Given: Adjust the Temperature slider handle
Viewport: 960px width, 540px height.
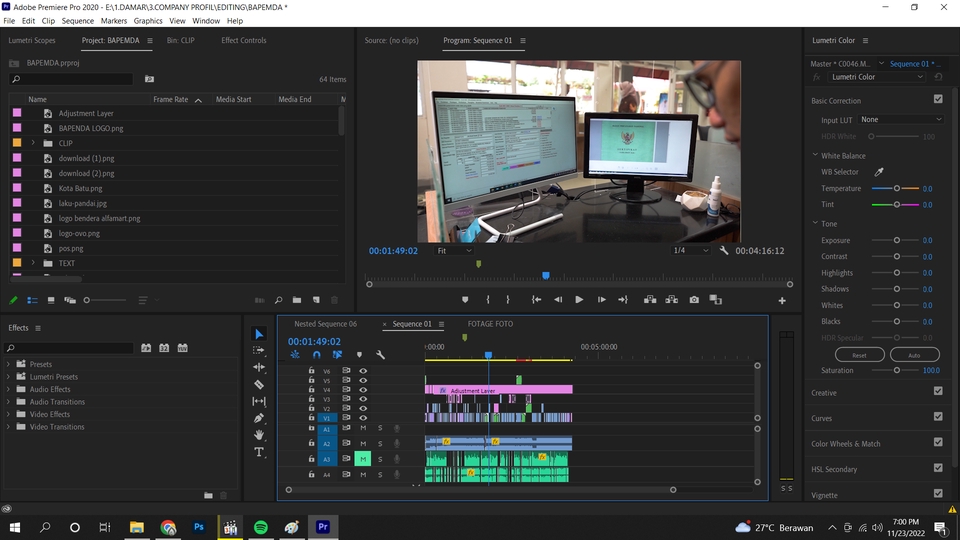Looking at the screenshot, I should (x=896, y=189).
